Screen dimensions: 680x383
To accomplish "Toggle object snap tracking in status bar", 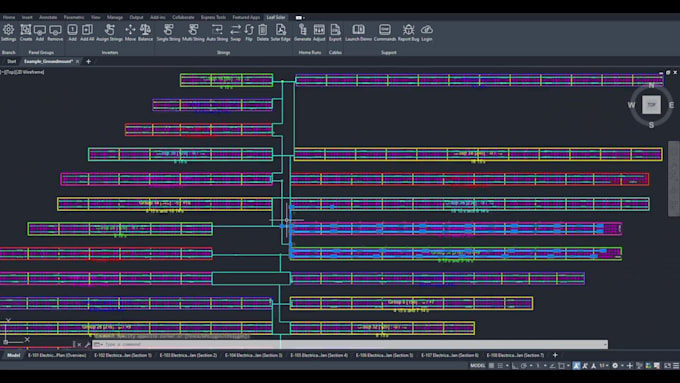I will point(552,366).
